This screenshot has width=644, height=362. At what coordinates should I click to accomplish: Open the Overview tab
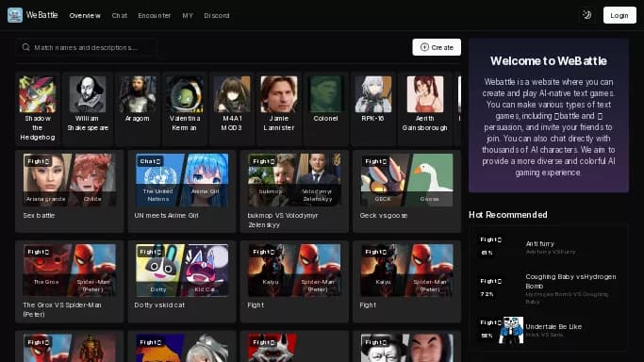[x=85, y=16]
